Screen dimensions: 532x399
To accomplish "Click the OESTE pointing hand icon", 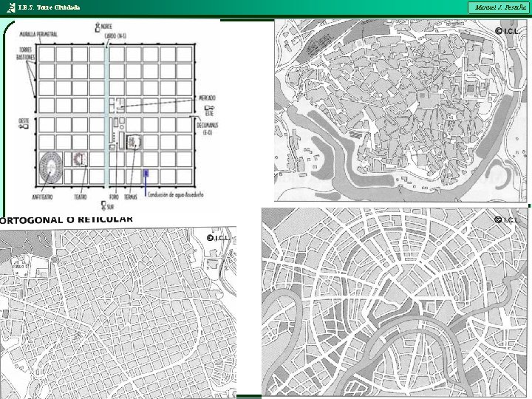I will click(x=23, y=126).
